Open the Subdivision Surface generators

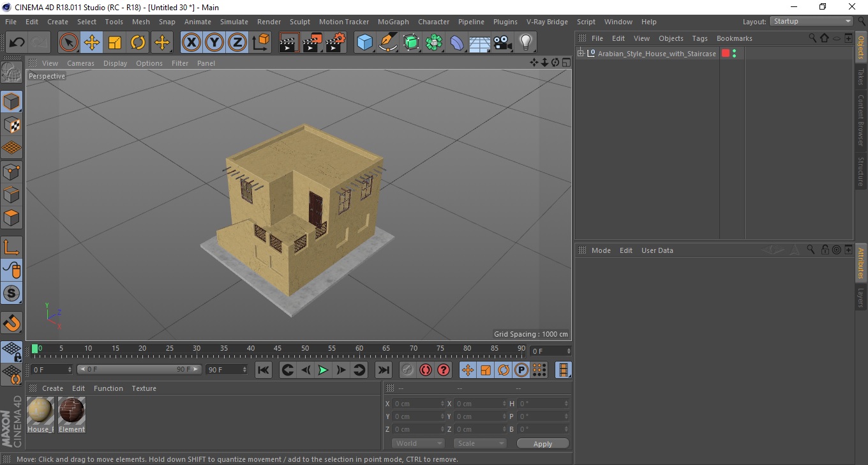411,43
